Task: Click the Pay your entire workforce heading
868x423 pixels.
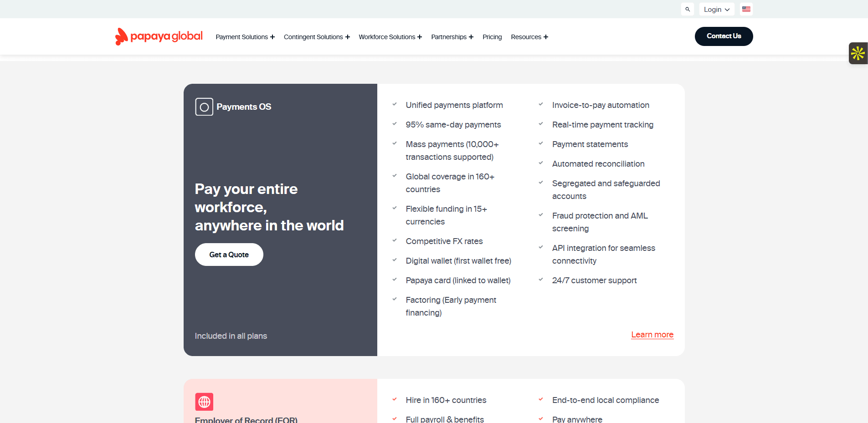Action: tap(269, 207)
